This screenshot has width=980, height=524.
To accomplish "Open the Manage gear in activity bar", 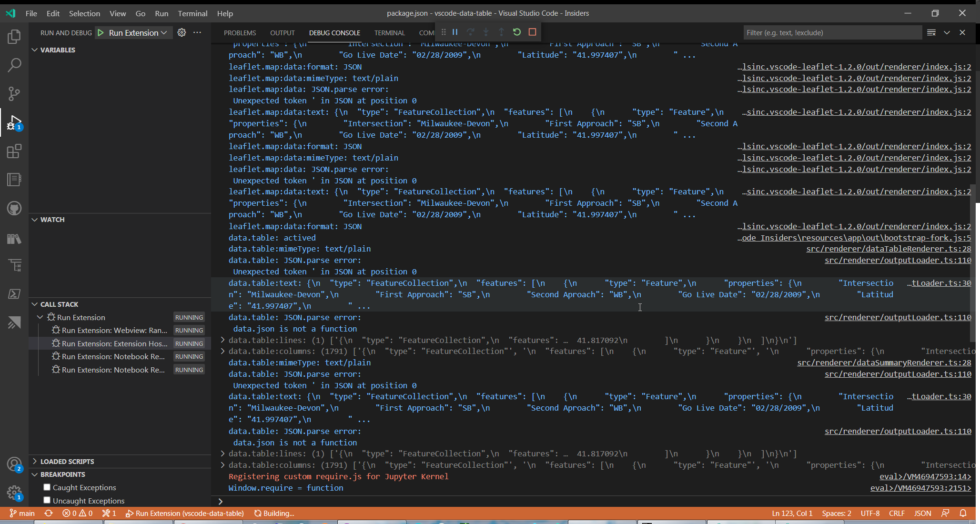I will (14, 492).
